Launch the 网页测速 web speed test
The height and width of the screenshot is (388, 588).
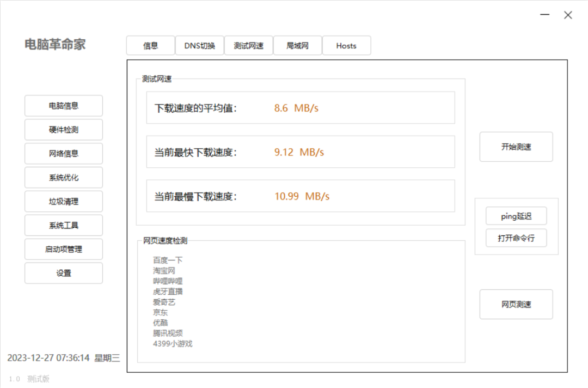click(x=516, y=305)
